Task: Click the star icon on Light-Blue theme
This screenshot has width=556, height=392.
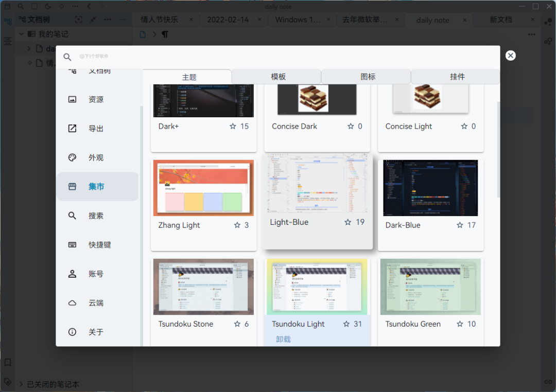Action: click(348, 222)
